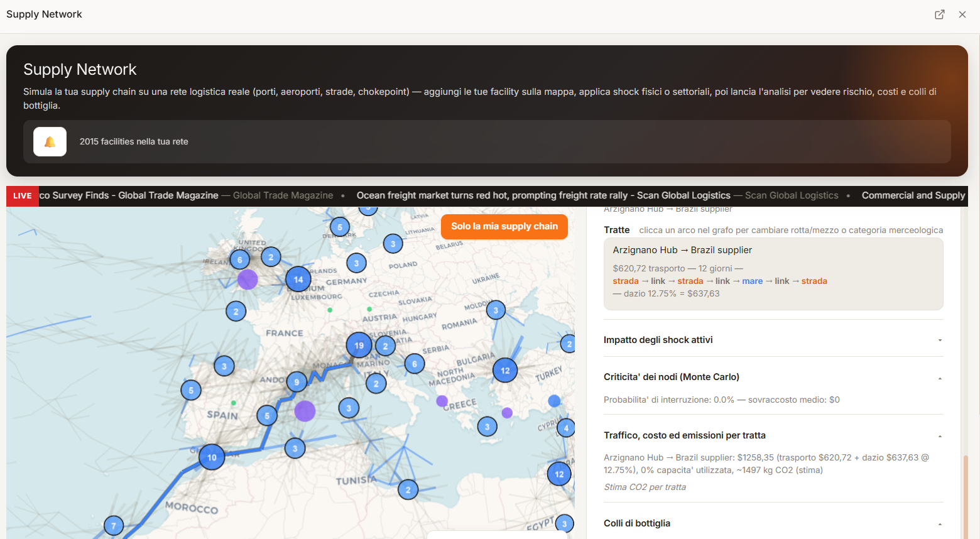Collapse Traffico, costo ed emissioni per tratta
Viewport: 980px width, 539px height.
[773, 435]
